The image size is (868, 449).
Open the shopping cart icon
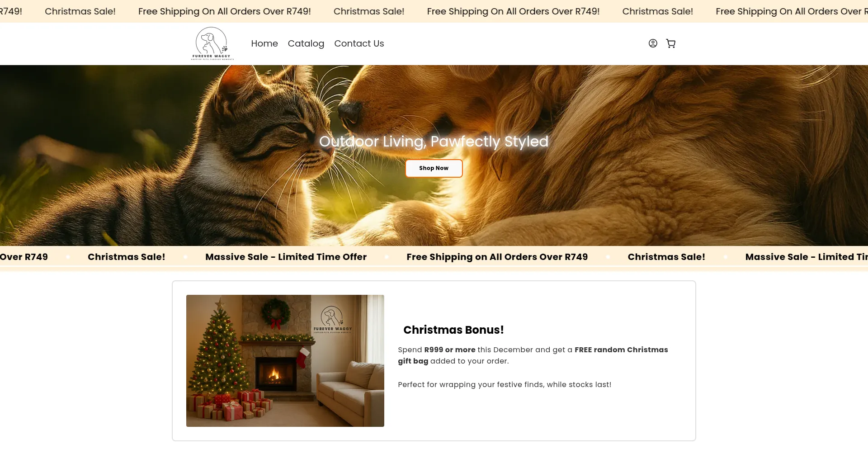coord(671,43)
